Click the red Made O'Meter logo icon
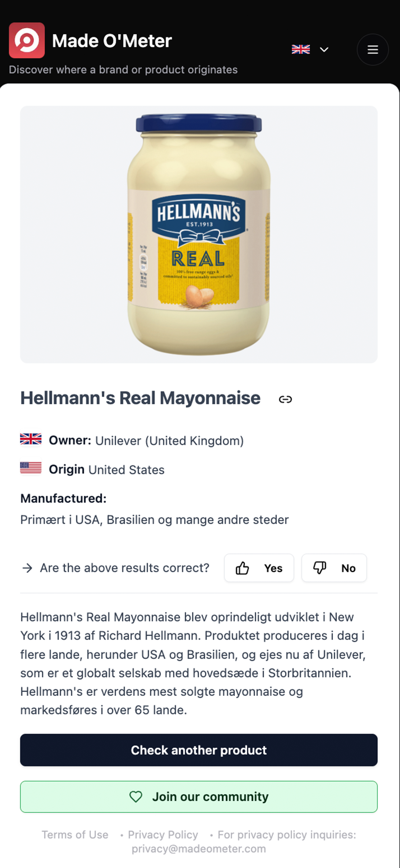Screen dimensions: 400x868 (x=27, y=41)
